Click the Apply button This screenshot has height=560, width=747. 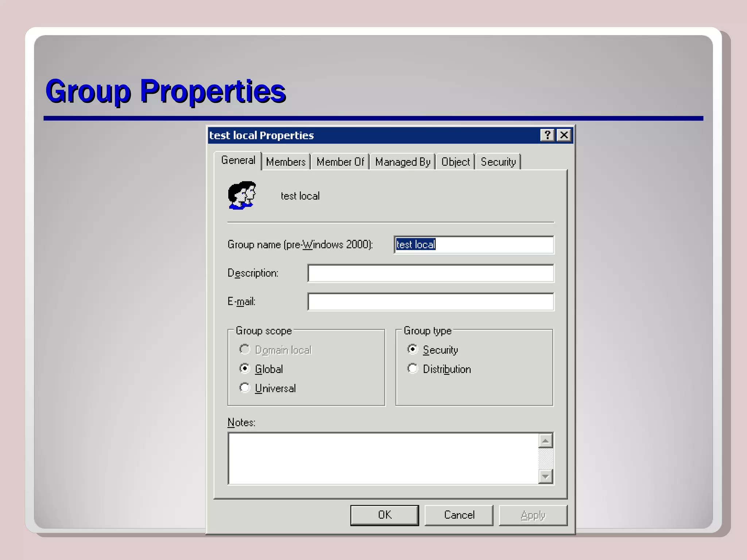pyautogui.click(x=533, y=515)
